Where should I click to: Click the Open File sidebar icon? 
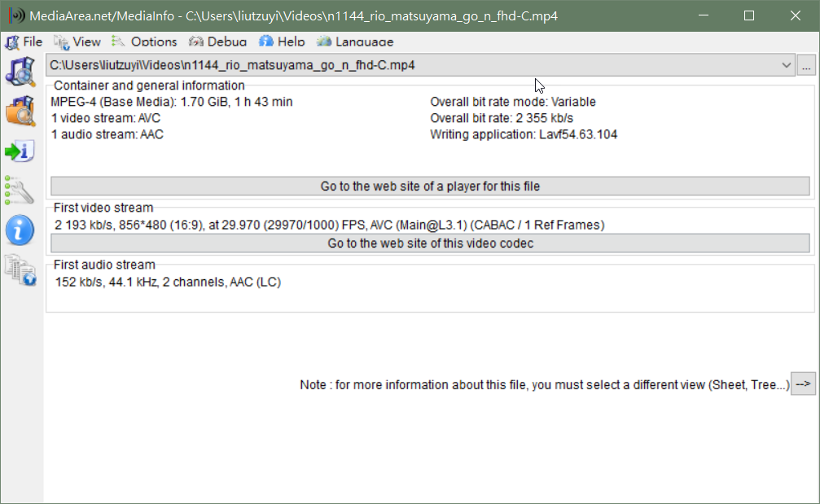click(20, 72)
